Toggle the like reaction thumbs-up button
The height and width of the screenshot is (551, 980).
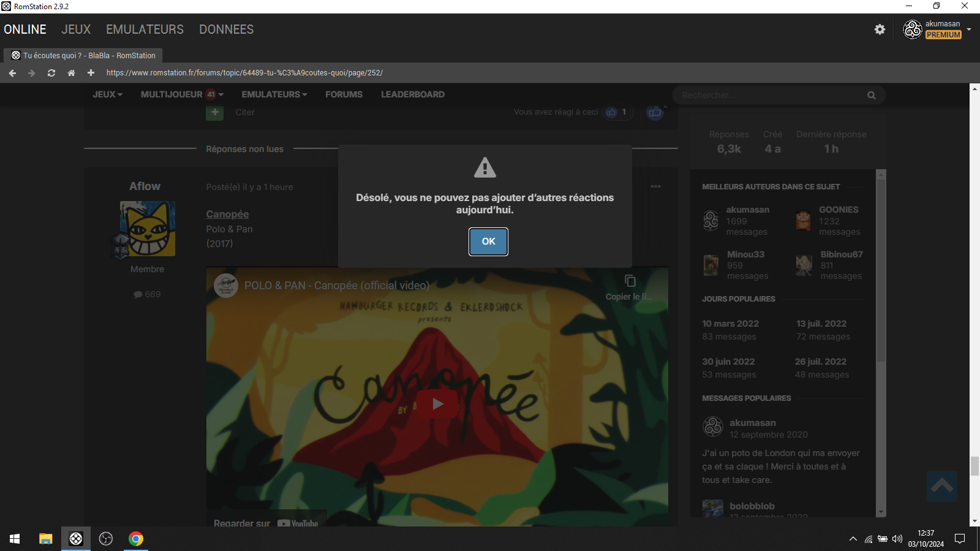click(x=655, y=112)
